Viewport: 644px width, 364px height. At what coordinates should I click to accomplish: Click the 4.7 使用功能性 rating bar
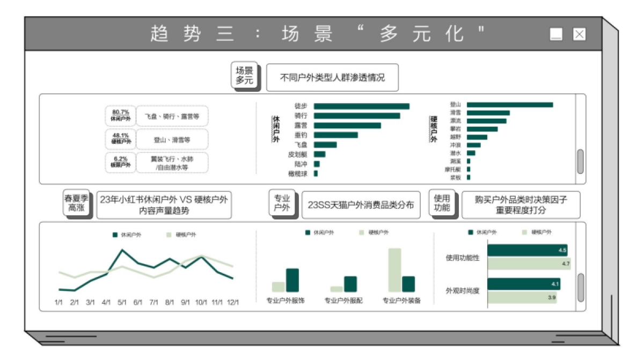[x=529, y=263]
